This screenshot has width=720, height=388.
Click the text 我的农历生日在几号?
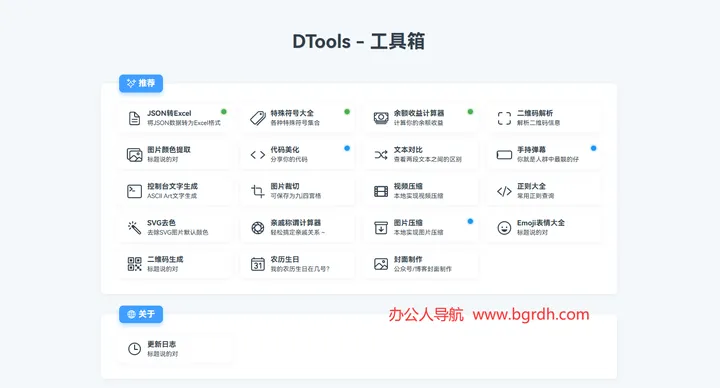[300, 269]
